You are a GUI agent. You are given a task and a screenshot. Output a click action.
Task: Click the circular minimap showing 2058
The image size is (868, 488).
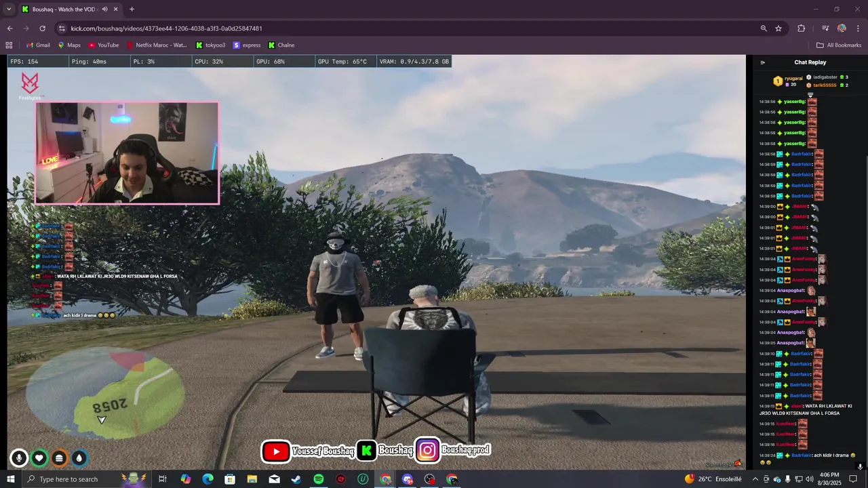(105, 393)
